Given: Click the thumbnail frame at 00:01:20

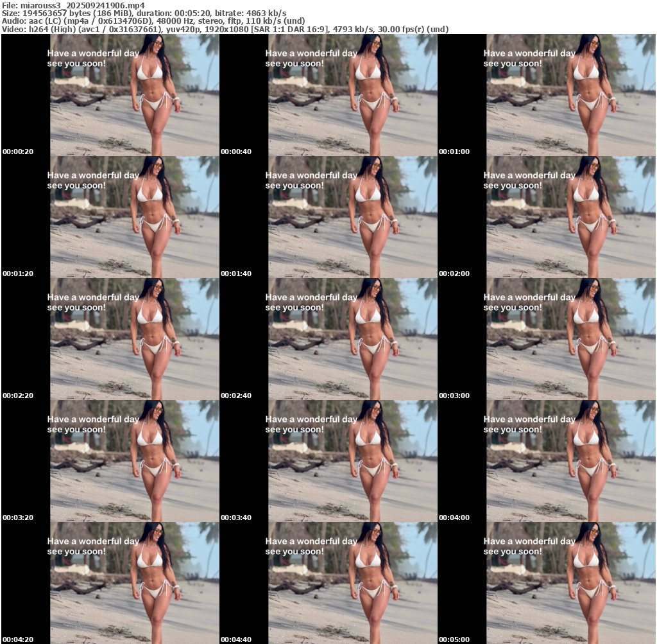Looking at the screenshot, I should click(110, 217).
